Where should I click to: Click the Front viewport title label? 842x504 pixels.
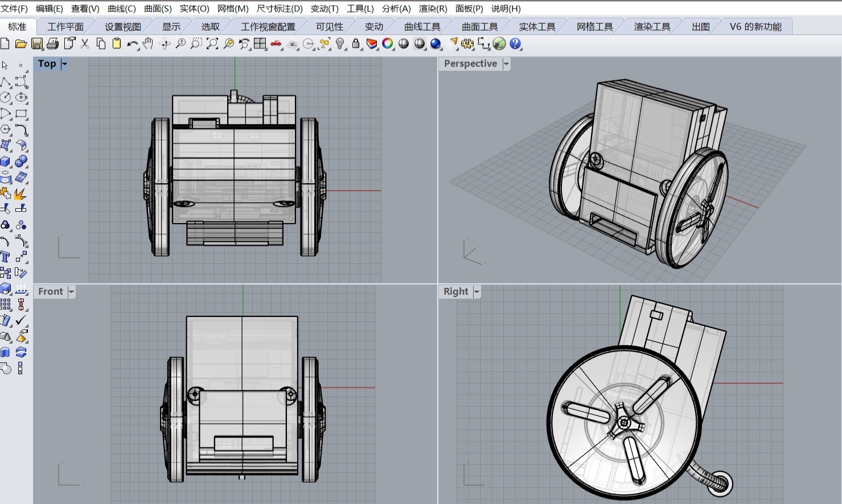50,292
